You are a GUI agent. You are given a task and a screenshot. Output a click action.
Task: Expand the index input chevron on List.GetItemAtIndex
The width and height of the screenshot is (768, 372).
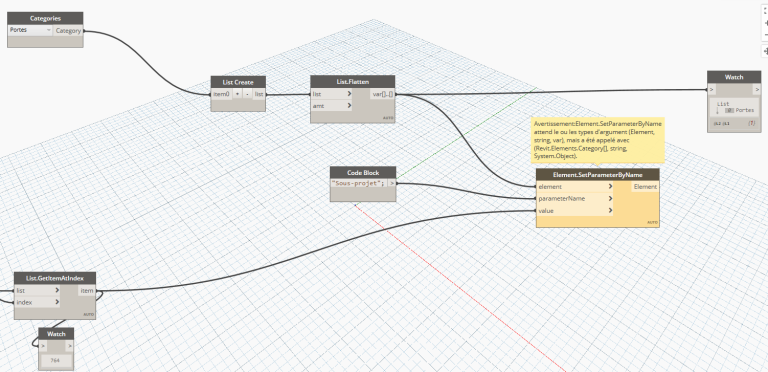[57, 302]
